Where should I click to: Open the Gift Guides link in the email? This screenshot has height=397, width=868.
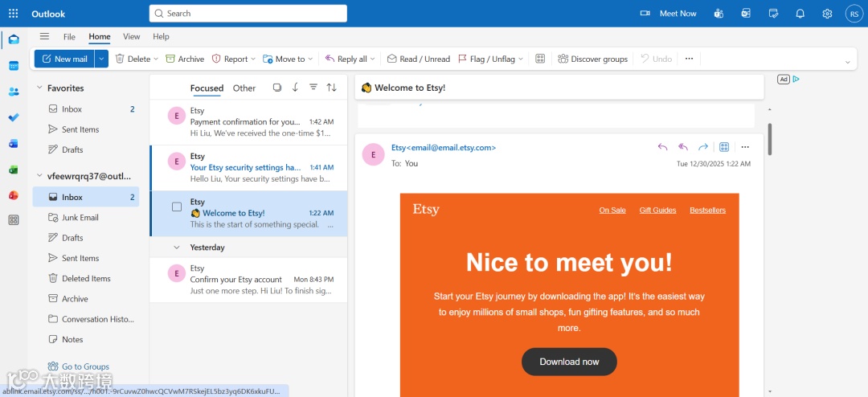pyautogui.click(x=657, y=210)
